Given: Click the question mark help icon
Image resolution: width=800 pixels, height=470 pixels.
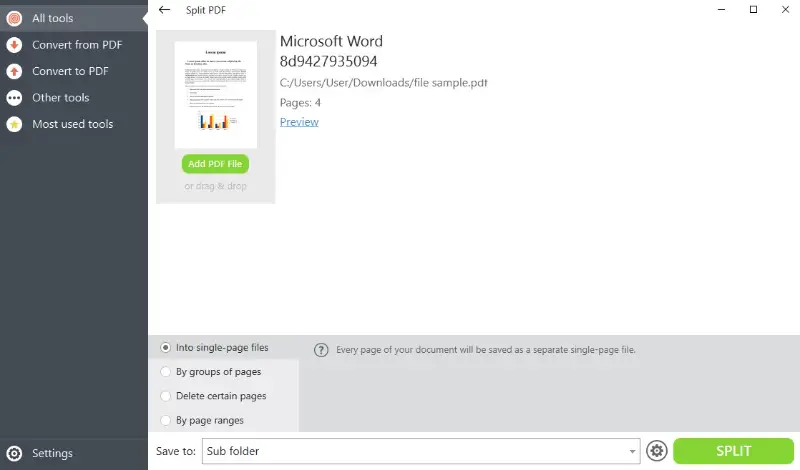Looking at the screenshot, I should tap(321, 350).
